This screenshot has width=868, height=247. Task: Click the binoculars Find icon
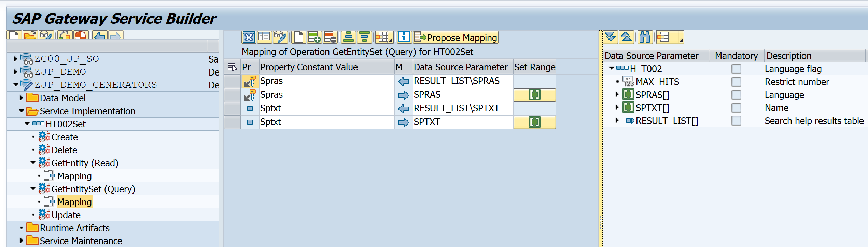click(x=645, y=37)
